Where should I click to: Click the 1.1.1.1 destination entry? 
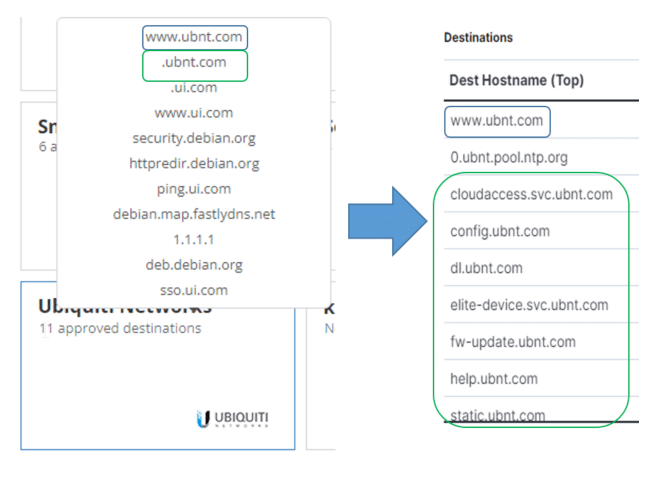pos(194,240)
